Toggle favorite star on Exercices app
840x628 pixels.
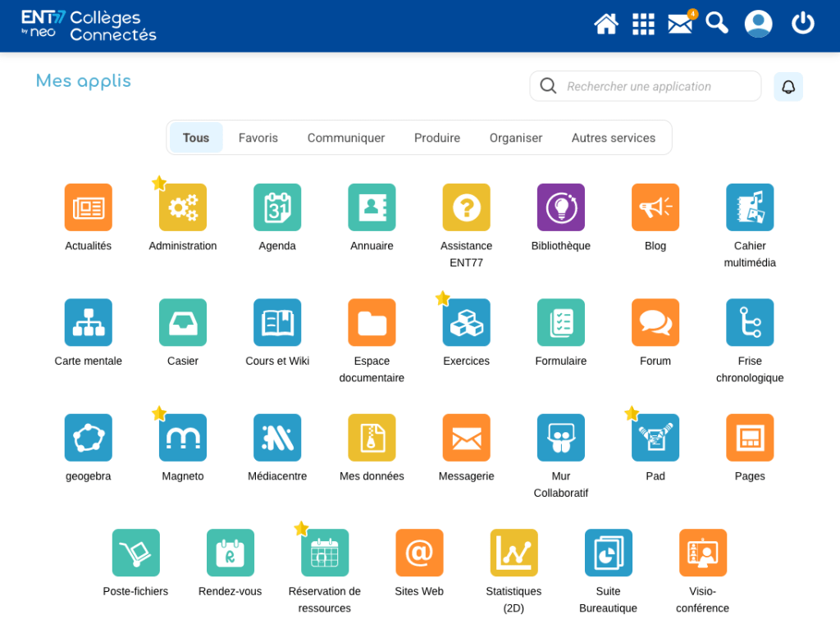443,298
